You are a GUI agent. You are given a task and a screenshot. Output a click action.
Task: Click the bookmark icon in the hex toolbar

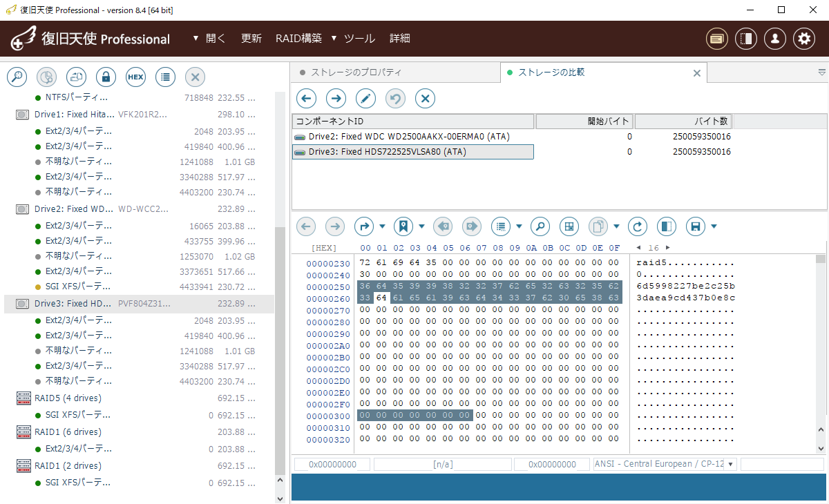(403, 226)
